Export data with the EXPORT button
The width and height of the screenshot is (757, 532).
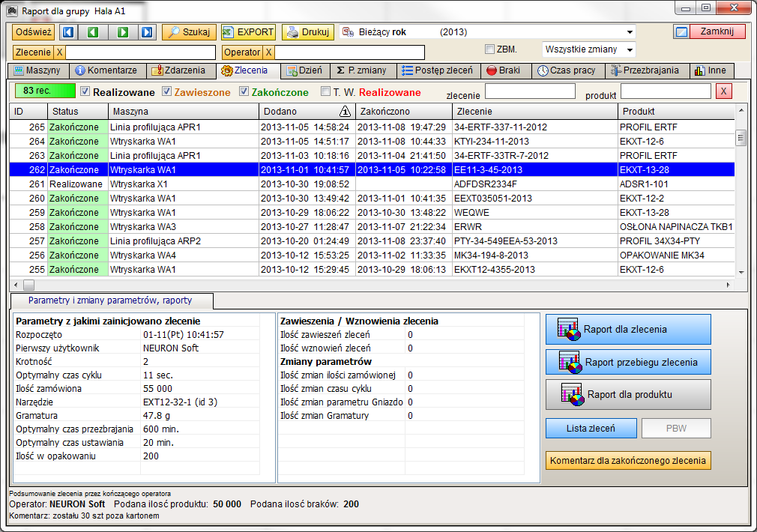tap(248, 32)
